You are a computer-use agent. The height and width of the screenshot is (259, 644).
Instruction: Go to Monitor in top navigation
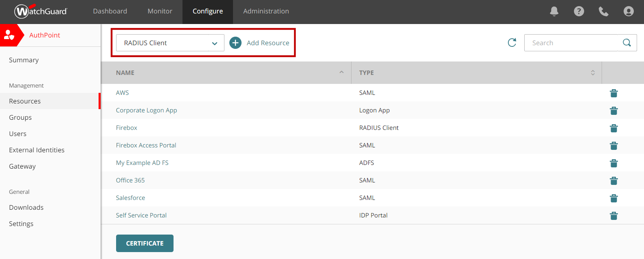pyautogui.click(x=160, y=11)
